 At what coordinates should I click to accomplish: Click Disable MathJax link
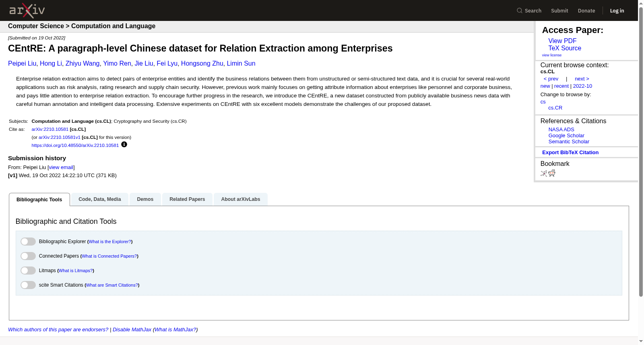132,330
